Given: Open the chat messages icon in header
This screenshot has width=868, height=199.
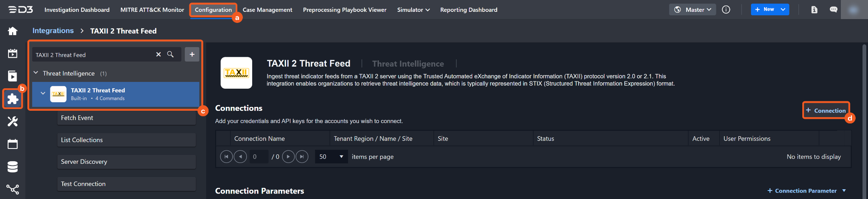Looking at the screenshot, I should point(833,9).
